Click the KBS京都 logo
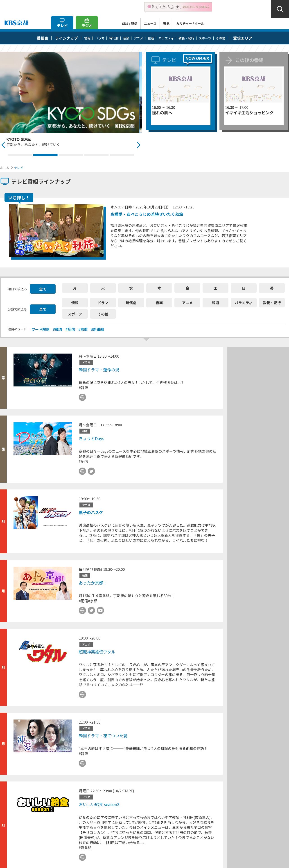The width and height of the screenshot is (289, 868). (x=16, y=23)
